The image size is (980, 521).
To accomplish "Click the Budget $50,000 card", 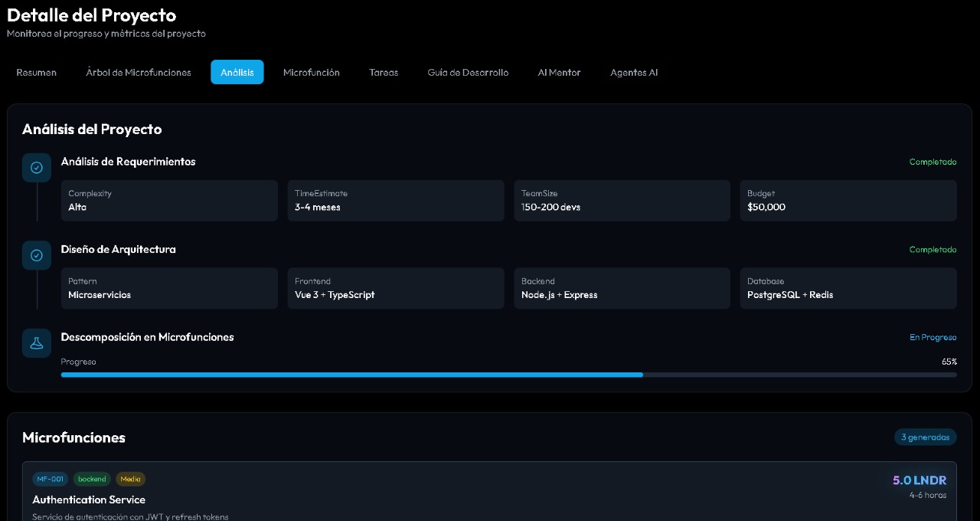I will tap(848, 201).
